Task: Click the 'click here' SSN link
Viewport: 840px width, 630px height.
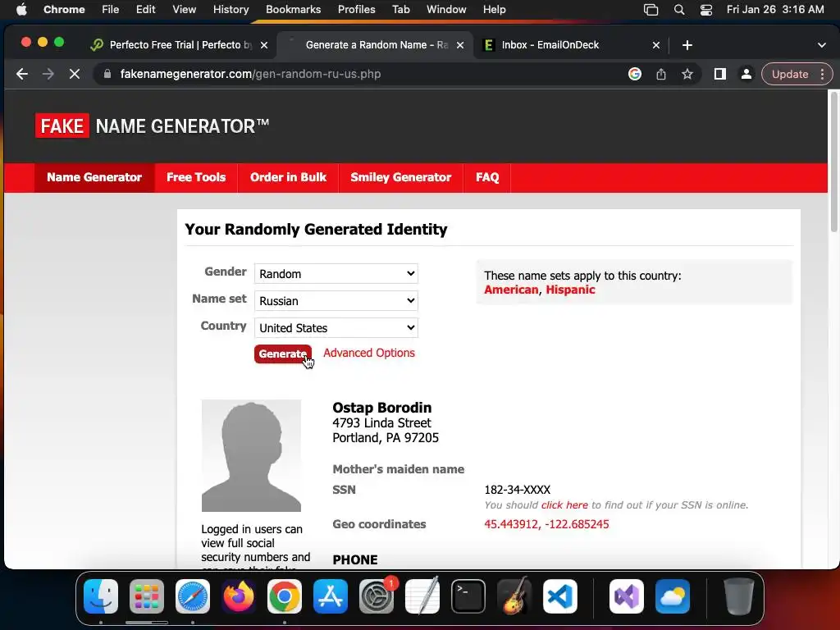Action: 564,504
